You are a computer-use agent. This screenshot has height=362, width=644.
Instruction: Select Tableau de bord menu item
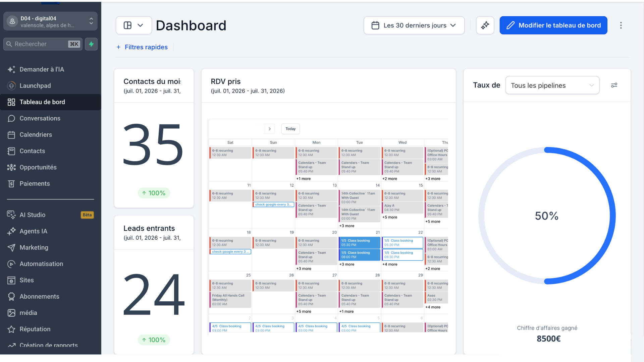click(x=50, y=102)
